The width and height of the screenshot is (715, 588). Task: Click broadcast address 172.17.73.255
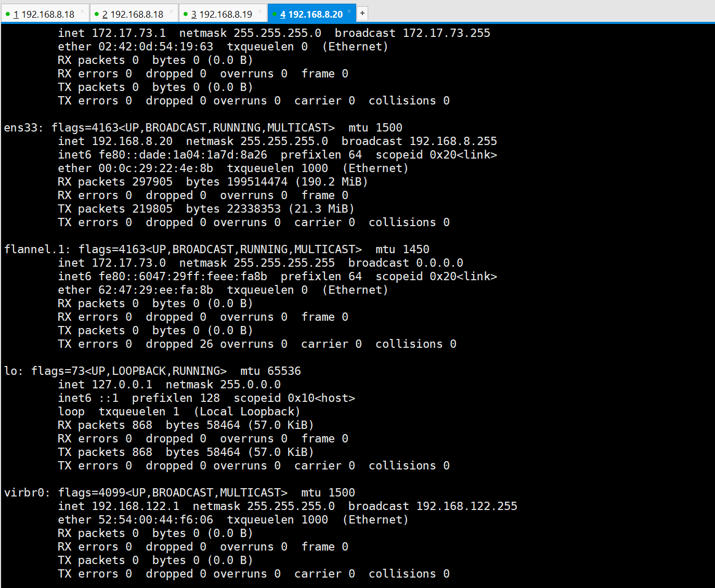tap(447, 33)
